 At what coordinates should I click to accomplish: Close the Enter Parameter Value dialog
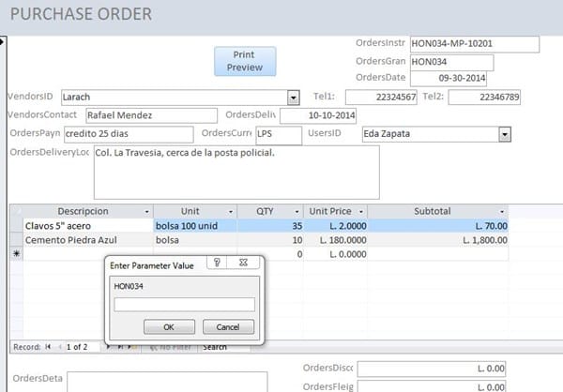pos(243,263)
